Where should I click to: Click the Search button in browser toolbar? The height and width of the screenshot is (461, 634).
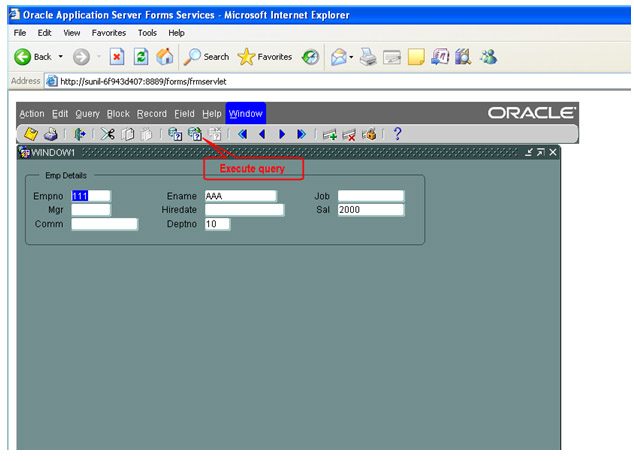click(x=207, y=57)
